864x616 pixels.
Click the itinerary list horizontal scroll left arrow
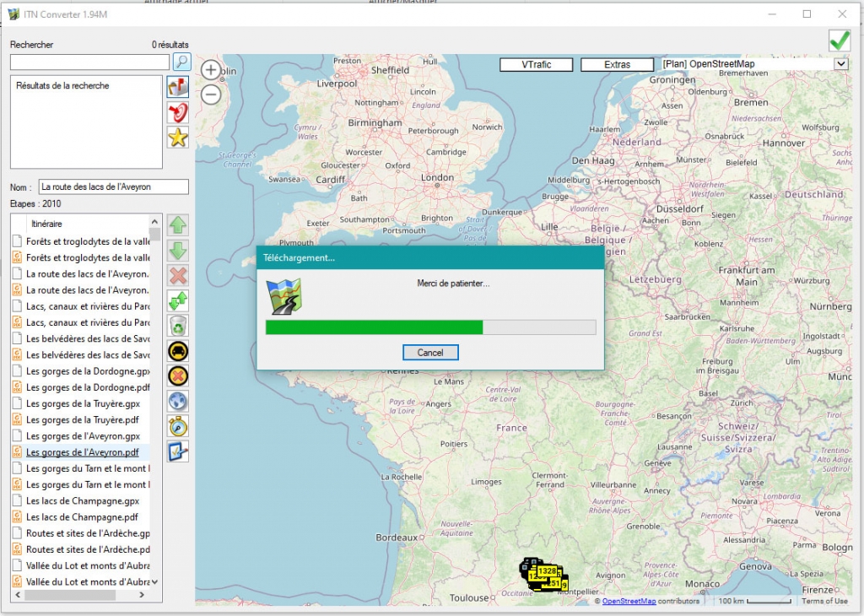(x=19, y=595)
